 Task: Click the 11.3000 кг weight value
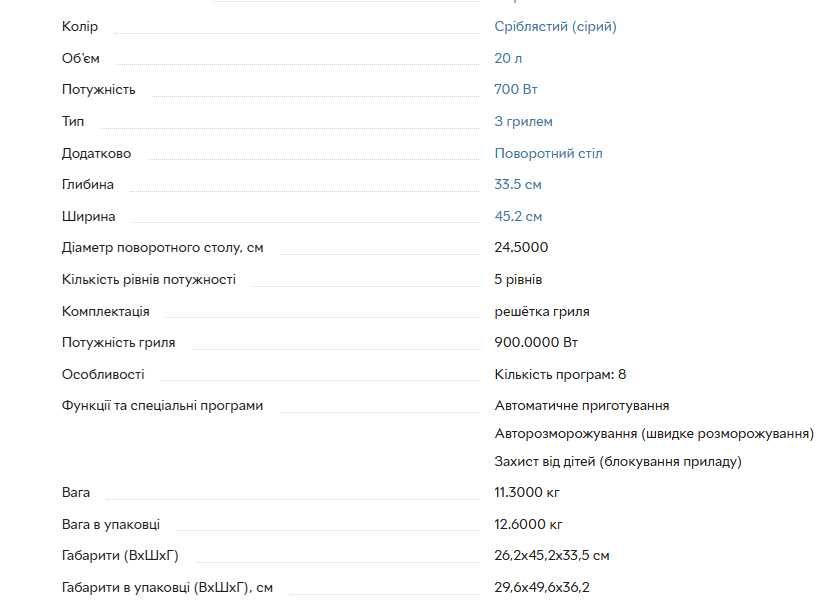click(x=526, y=493)
